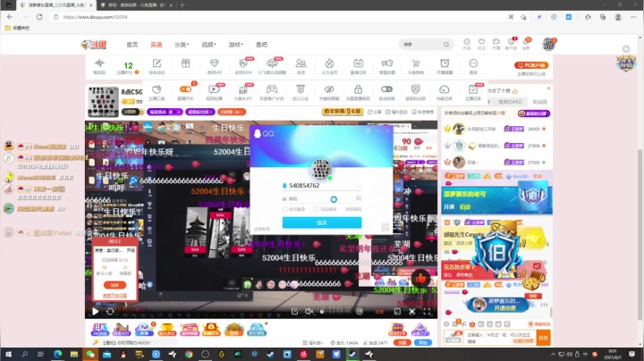Switch to the 粉丝团 tab

pos(539,102)
